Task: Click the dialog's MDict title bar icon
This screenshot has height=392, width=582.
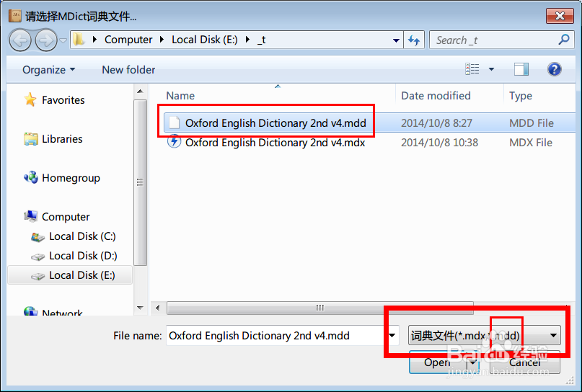Action: click(x=15, y=16)
